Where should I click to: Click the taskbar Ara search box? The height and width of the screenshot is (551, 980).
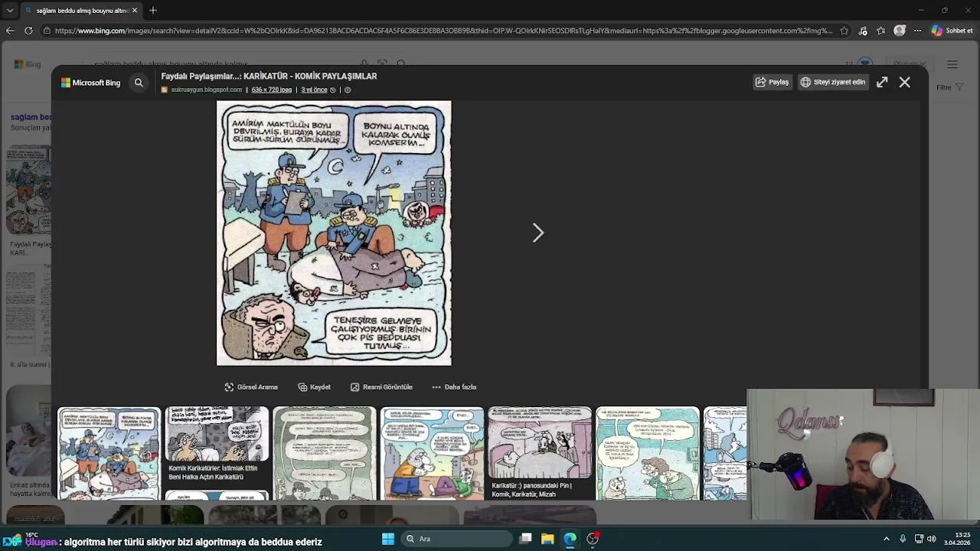point(456,539)
